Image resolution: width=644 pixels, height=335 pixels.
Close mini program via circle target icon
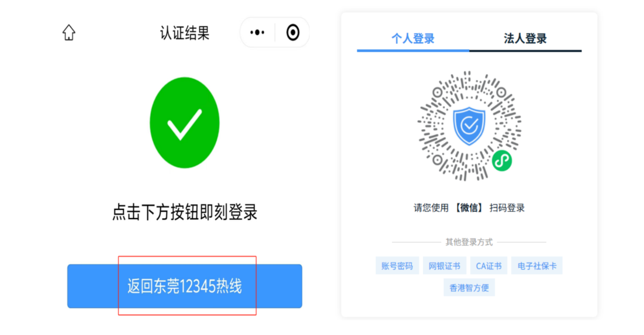[x=293, y=33]
